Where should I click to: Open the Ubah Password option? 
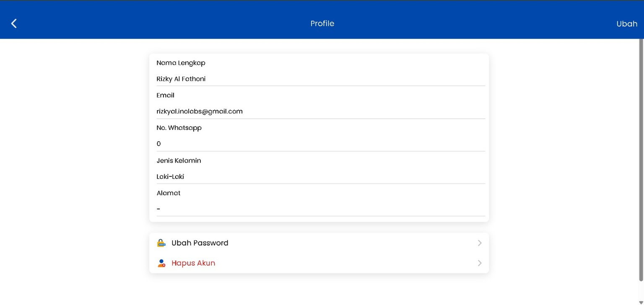tap(200, 243)
